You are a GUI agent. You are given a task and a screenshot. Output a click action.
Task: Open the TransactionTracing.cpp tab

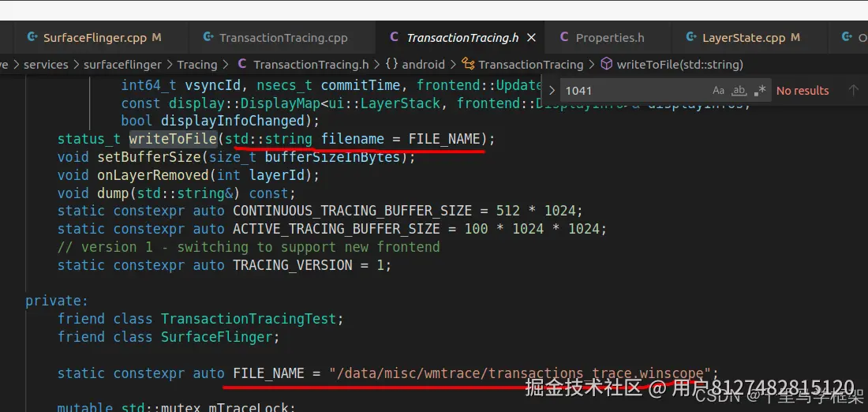click(275, 38)
